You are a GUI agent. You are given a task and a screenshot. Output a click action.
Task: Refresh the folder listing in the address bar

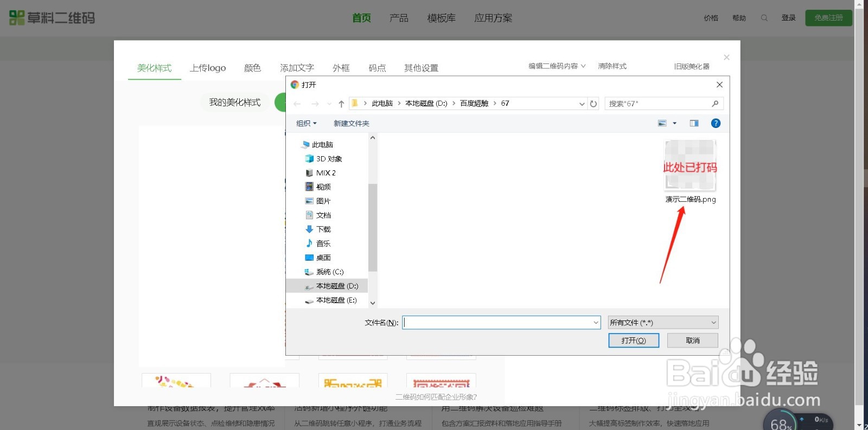tap(593, 104)
